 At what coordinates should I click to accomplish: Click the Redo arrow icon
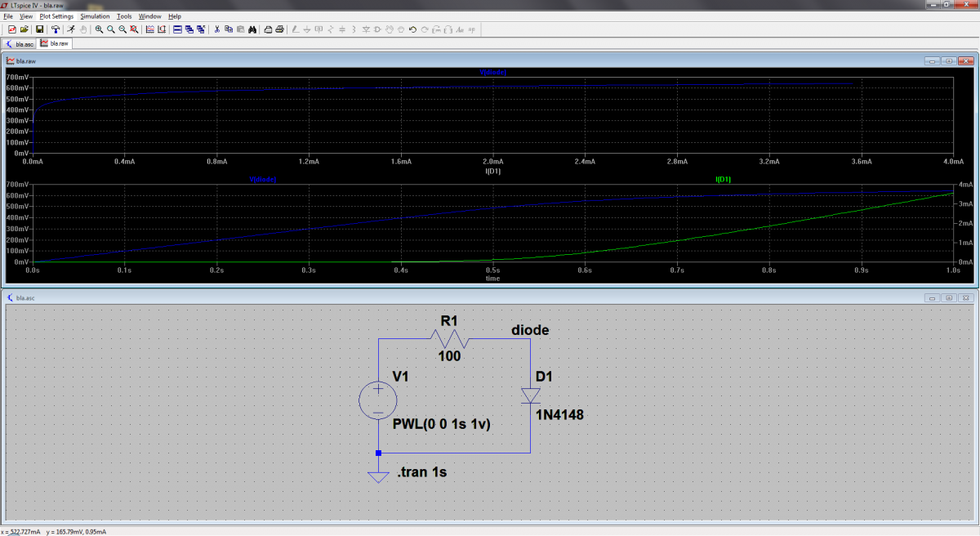tap(425, 29)
